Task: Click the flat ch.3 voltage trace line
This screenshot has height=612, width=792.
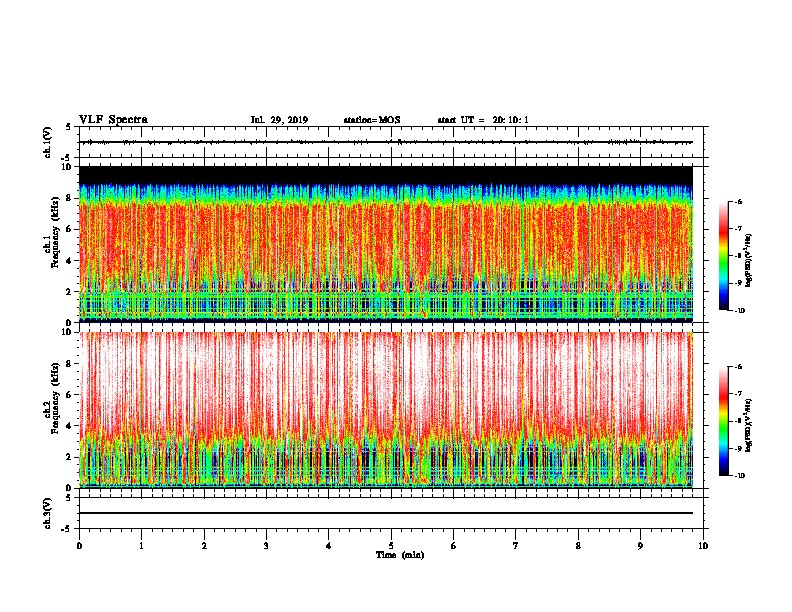Action: (386, 513)
